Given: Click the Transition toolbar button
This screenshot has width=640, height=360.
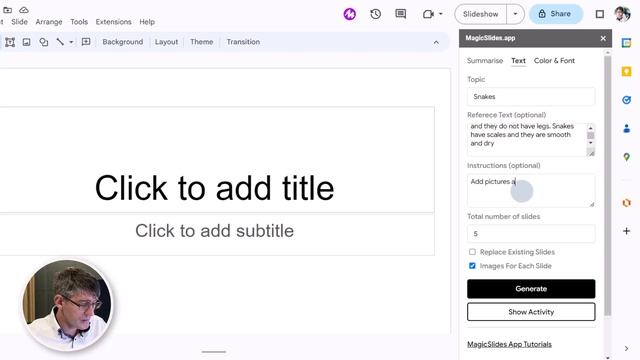Looking at the screenshot, I should pos(243,42).
